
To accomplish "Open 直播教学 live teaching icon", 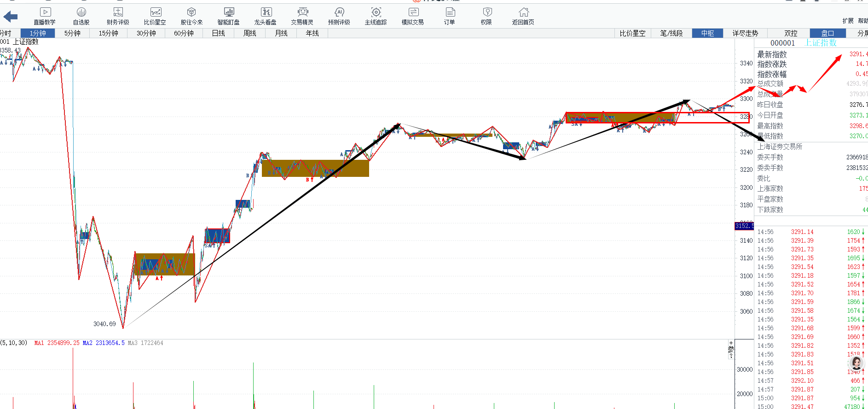I will point(45,16).
